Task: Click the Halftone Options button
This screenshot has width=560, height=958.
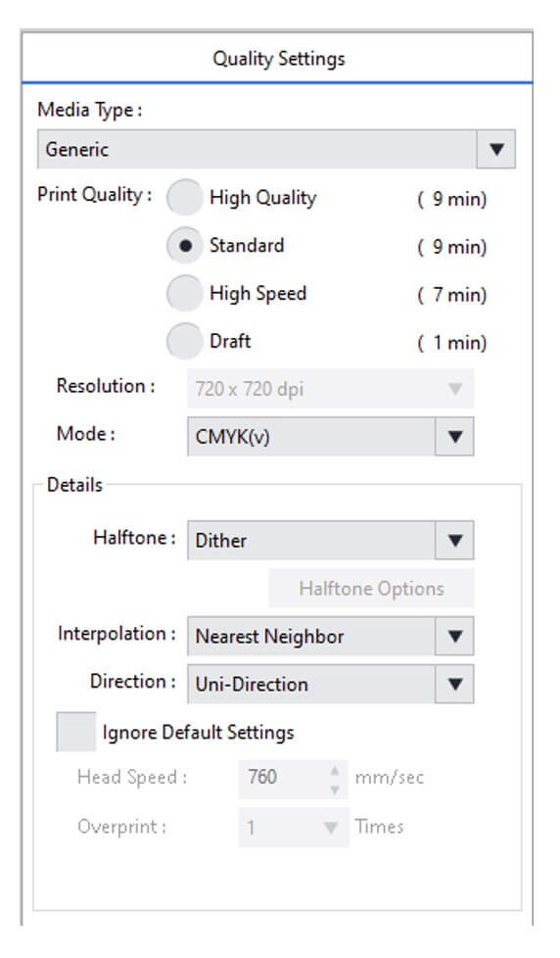Action: coord(371,589)
